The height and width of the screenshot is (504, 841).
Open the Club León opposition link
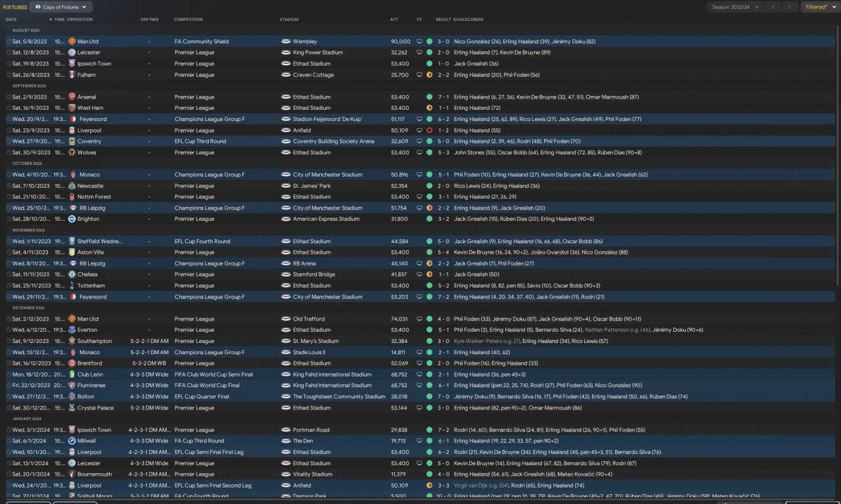[90, 375]
